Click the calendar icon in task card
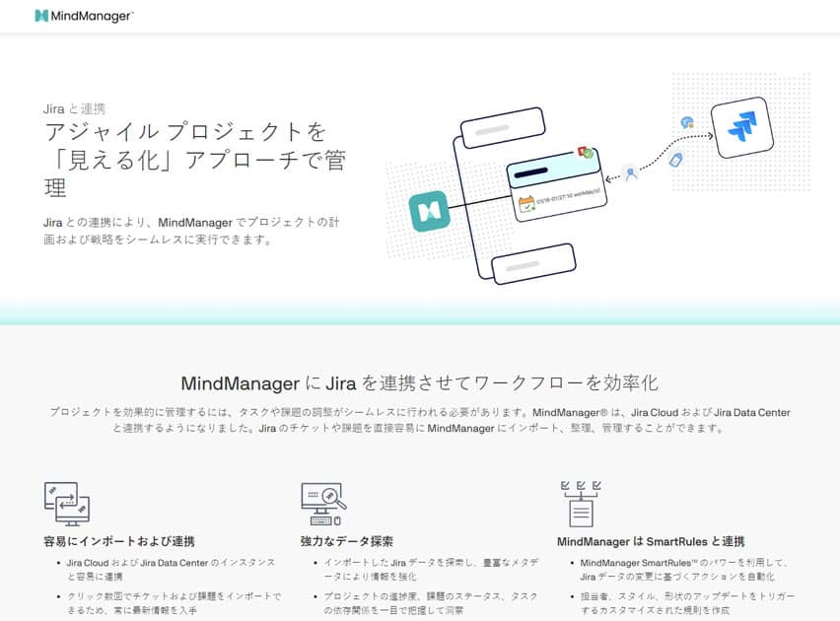 point(526,205)
